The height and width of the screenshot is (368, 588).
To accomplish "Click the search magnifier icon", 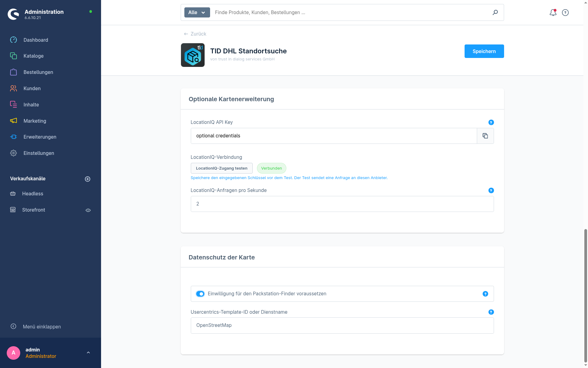I will 495,12.
